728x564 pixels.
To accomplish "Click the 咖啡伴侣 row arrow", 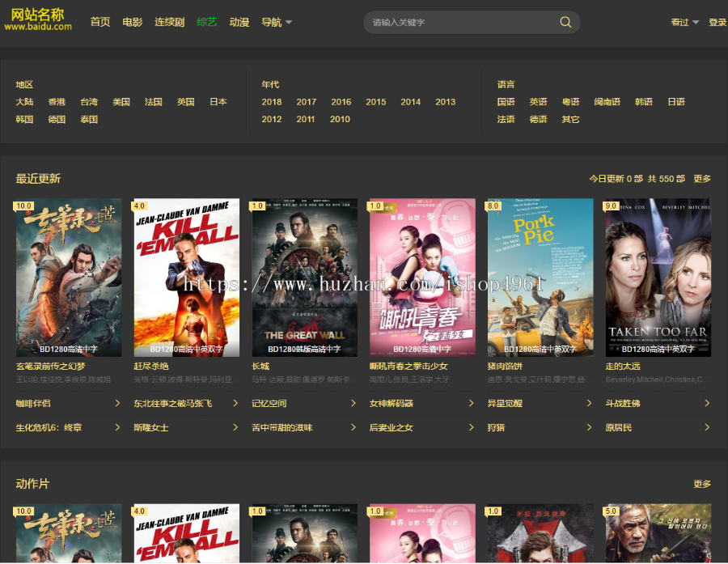I will click(117, 403).
